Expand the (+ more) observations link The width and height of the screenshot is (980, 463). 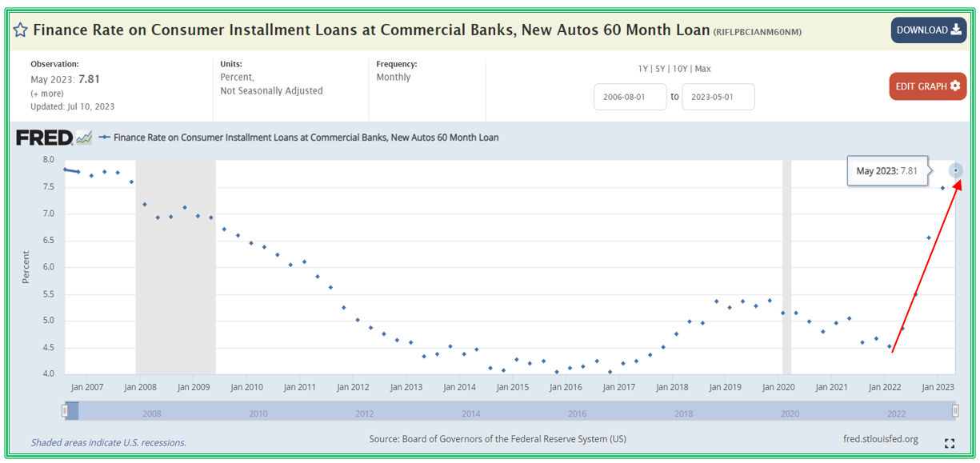[x=47, y=94]
